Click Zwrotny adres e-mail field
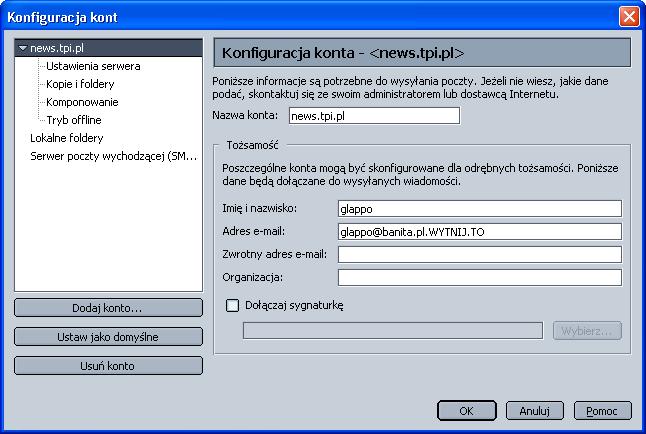The width and height of the screenshot is (646, 434). (479, 255)
